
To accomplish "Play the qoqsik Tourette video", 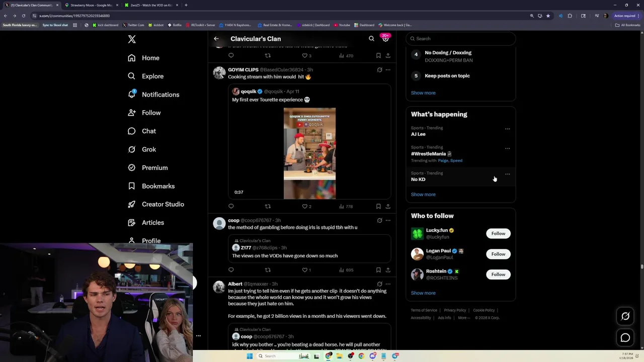I will (x=309, y=153).
